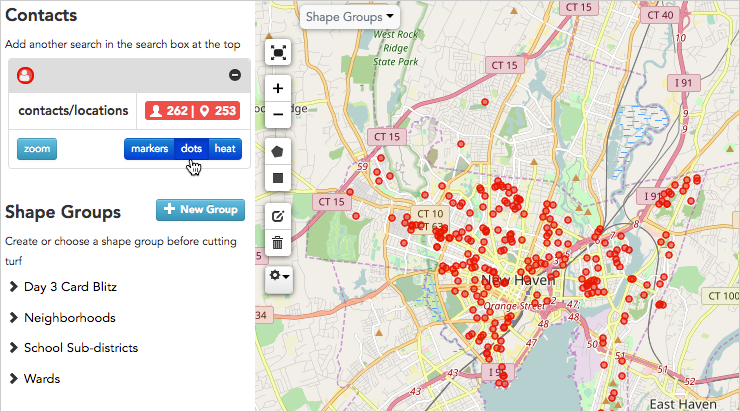Click the Orange Street map label
This screenshot has height=412, width=740.
(x=513, y=306)
